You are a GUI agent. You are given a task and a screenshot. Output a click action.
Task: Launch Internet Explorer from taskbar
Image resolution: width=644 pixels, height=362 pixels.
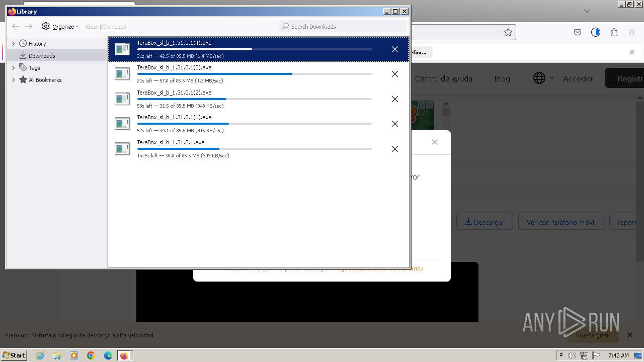tap(40, 355)
